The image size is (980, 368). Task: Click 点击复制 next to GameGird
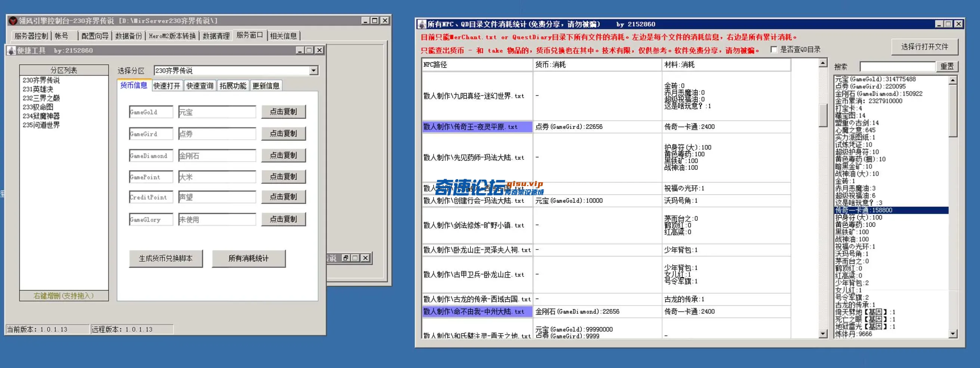click(283, 134)
